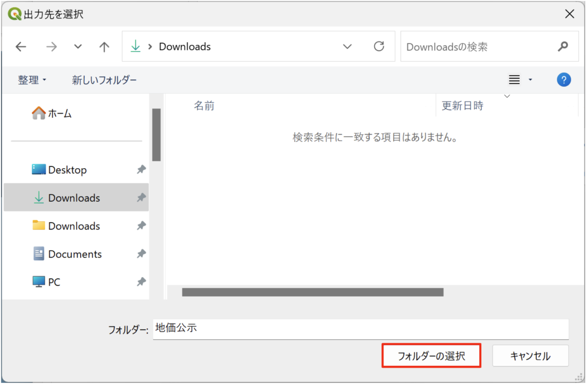Toggle the pin beside Documents

pos(142,254)
